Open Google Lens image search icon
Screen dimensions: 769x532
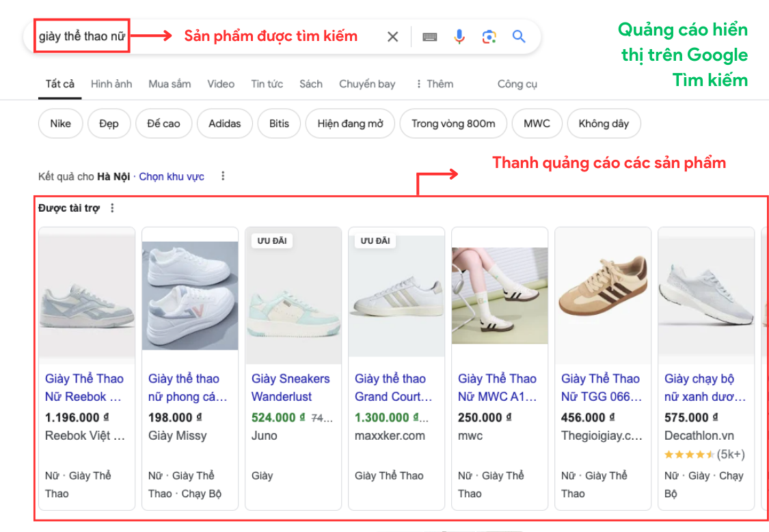coord(488,36)
